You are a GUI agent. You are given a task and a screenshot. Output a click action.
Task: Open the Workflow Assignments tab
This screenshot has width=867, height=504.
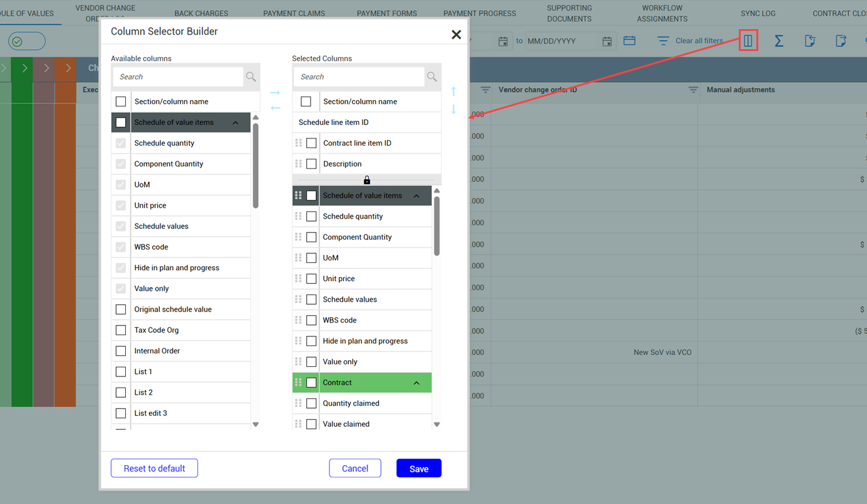(x=662, y=13)
